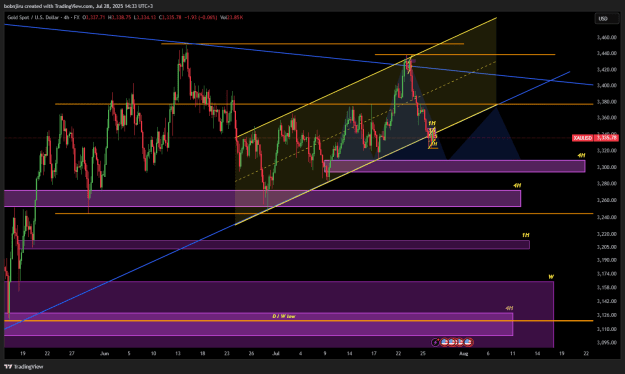Image resolution: width=625 pixels, height=374 pixels.
Task: Click the rightmost US flag economic event icon
Action: click(x=469, y=342)
